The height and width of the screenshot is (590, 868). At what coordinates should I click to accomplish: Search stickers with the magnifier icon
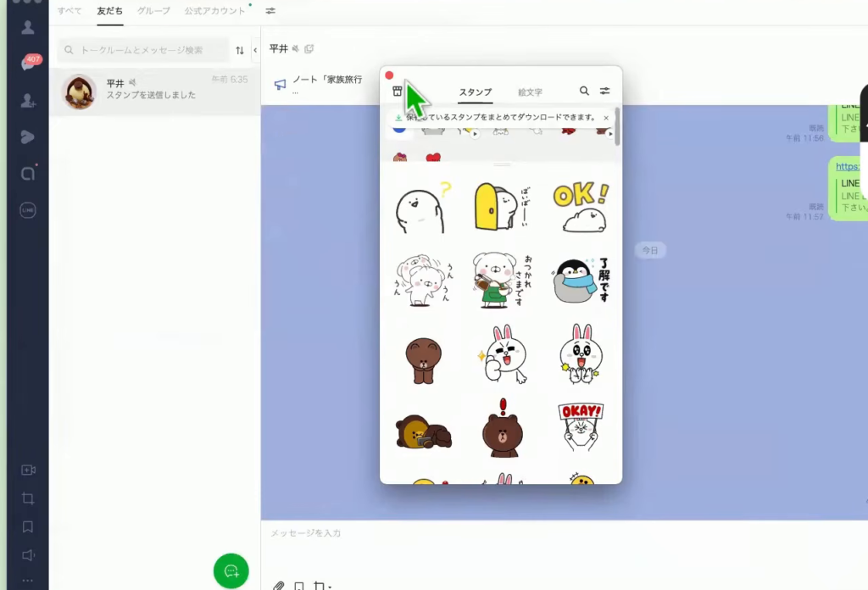[584, 91]
